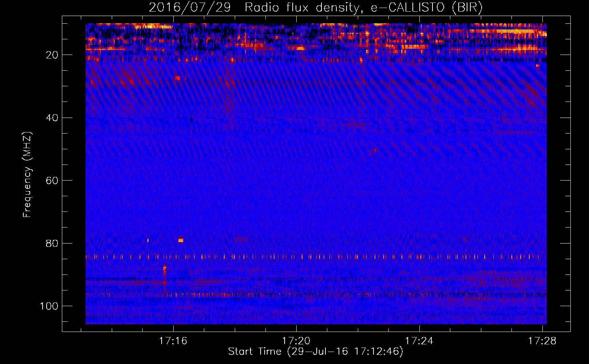
Task: Click the 17:28 time tick label
Action: [x=542, y=341]
